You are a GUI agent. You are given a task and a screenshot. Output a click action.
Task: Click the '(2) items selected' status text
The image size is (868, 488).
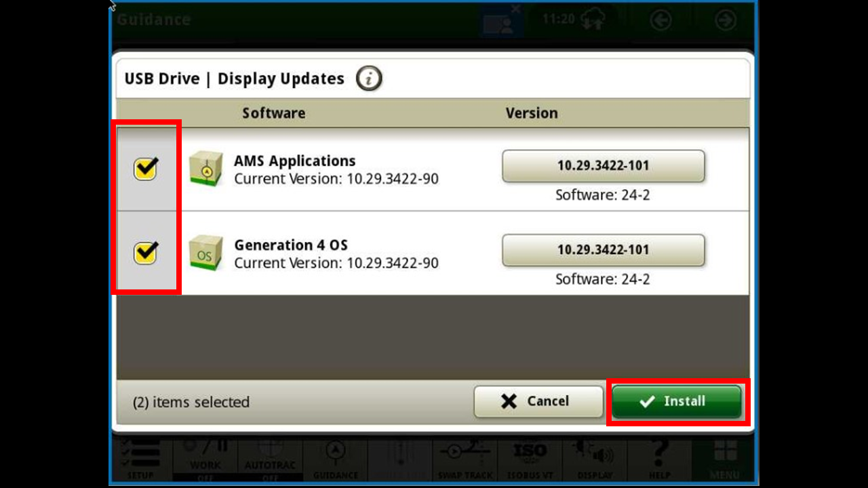191,402
